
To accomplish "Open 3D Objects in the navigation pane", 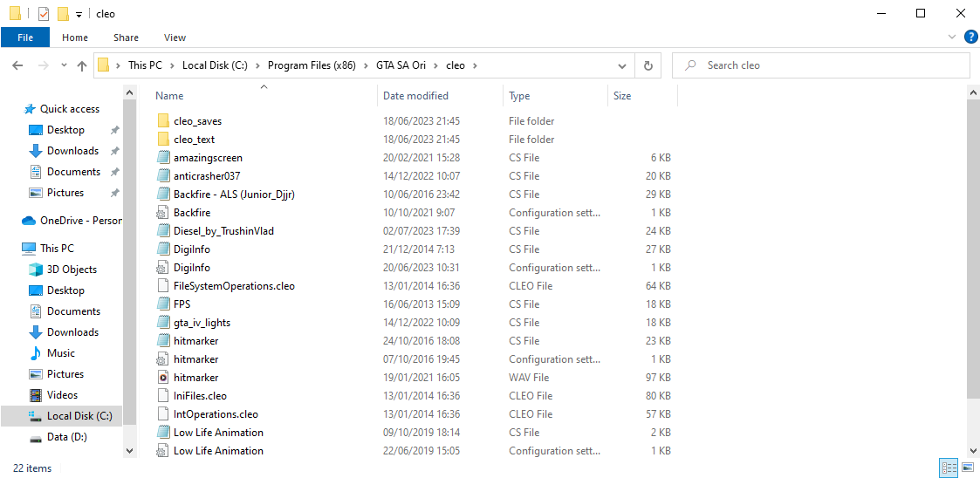I will click(63, 270).
